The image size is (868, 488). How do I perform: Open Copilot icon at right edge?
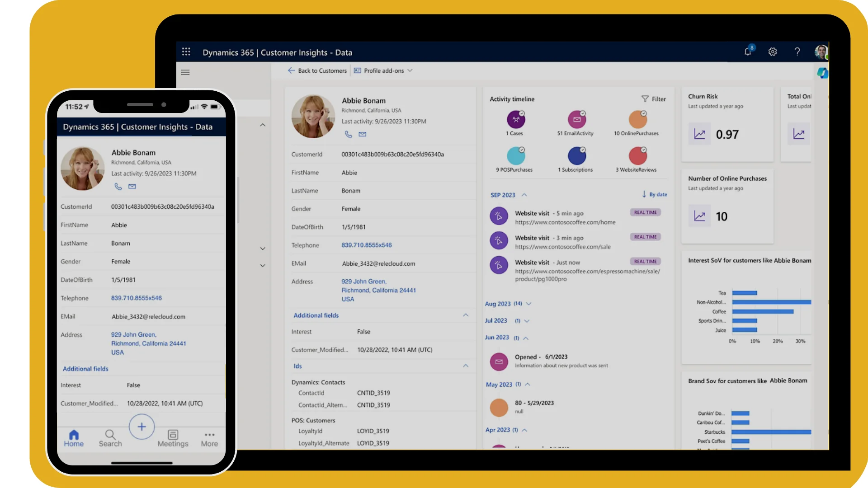click(x=822, y=73)
